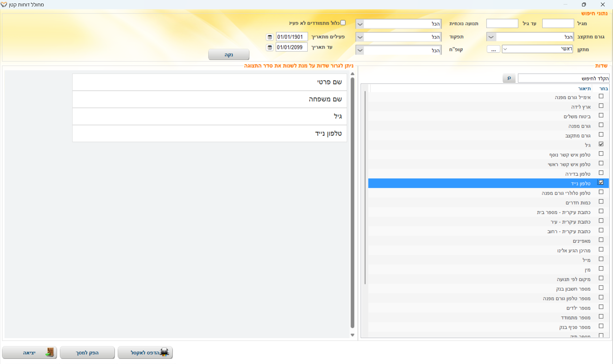Expand the קופ"ח dropdown

coord(360,50)
